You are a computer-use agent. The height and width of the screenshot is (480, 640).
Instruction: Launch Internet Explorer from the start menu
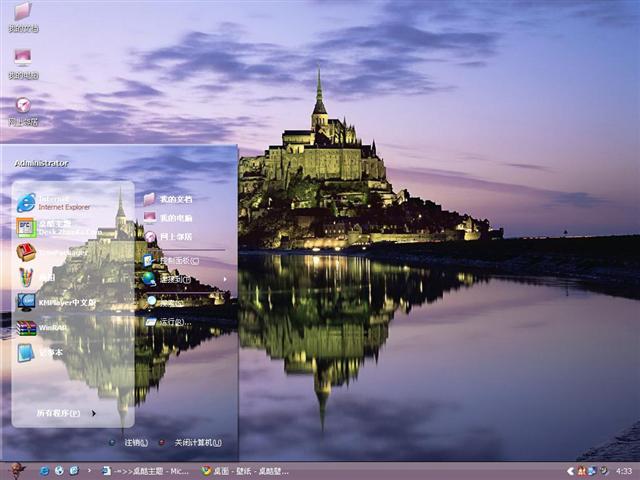click(x=54, y=203)
